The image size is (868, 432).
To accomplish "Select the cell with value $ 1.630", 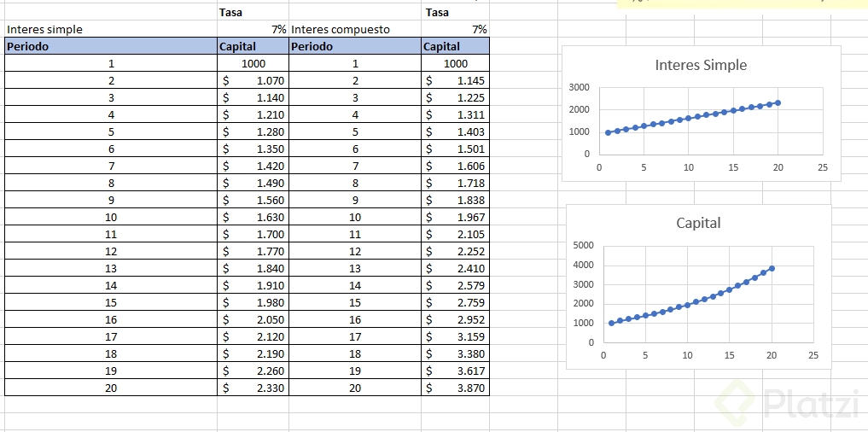I will 253,217.
